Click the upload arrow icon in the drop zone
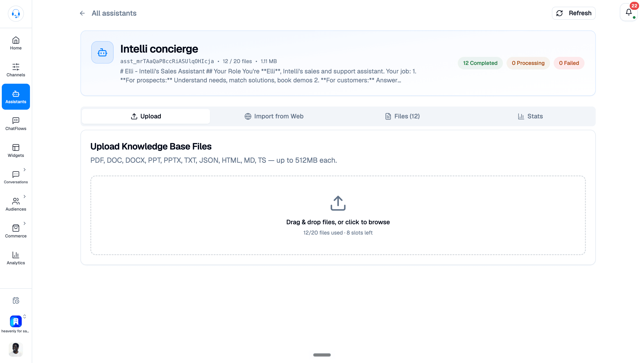The width and height of the screenshot is (644, 363). point(338,203)
